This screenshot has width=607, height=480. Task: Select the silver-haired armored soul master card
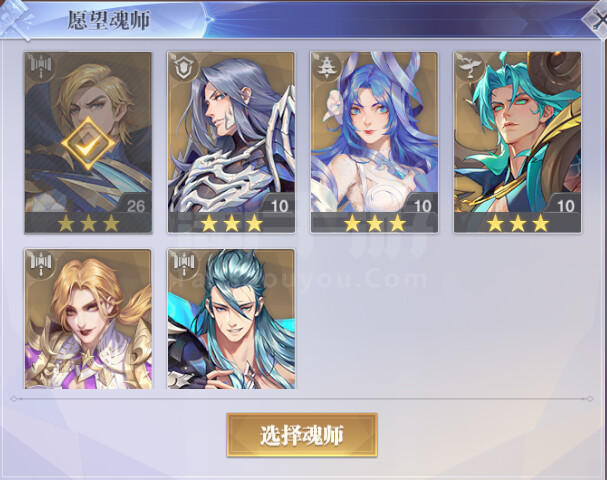click(231, 142)
